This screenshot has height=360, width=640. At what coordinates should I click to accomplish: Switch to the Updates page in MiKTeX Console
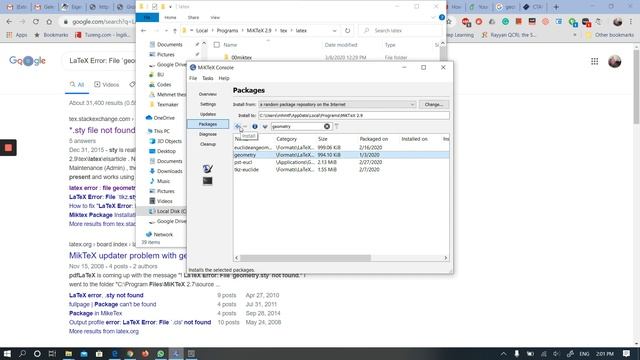[208, 114]
